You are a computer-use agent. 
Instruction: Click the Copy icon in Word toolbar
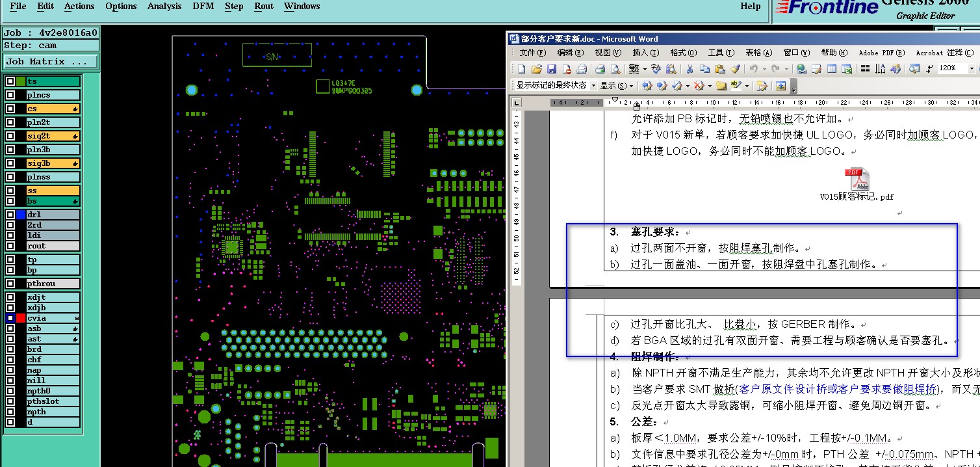pos(704,69)
